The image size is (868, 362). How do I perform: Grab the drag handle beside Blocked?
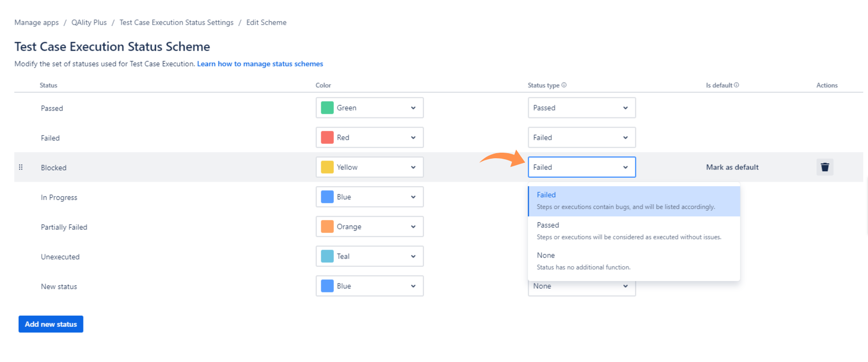pos(20,167)
